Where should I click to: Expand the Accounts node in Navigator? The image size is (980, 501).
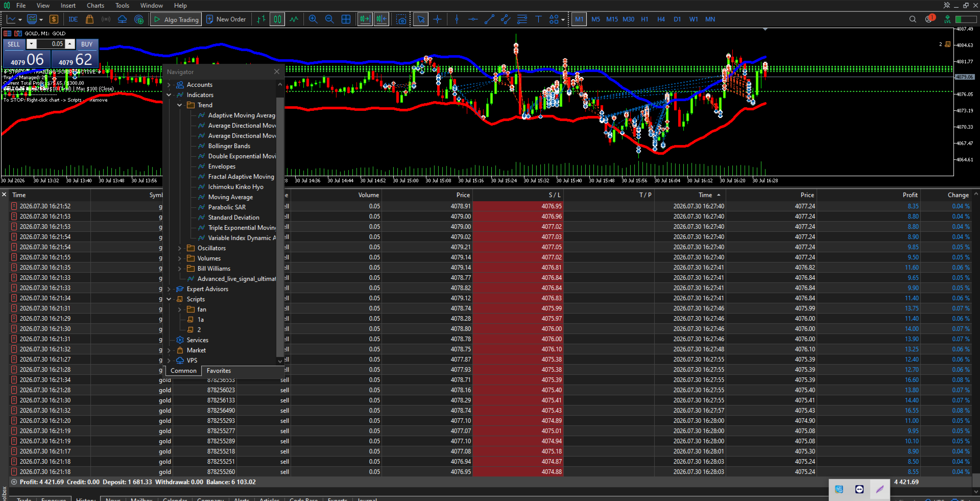[x=169, y=85]
